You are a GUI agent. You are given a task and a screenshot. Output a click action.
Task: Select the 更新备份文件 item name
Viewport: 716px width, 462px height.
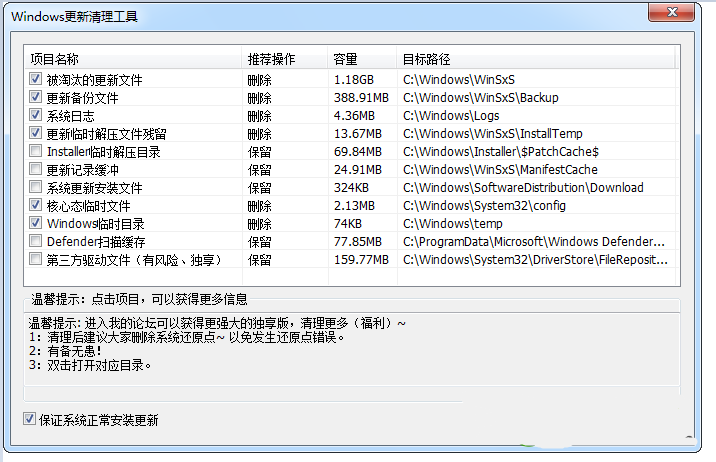coord(83,98)
